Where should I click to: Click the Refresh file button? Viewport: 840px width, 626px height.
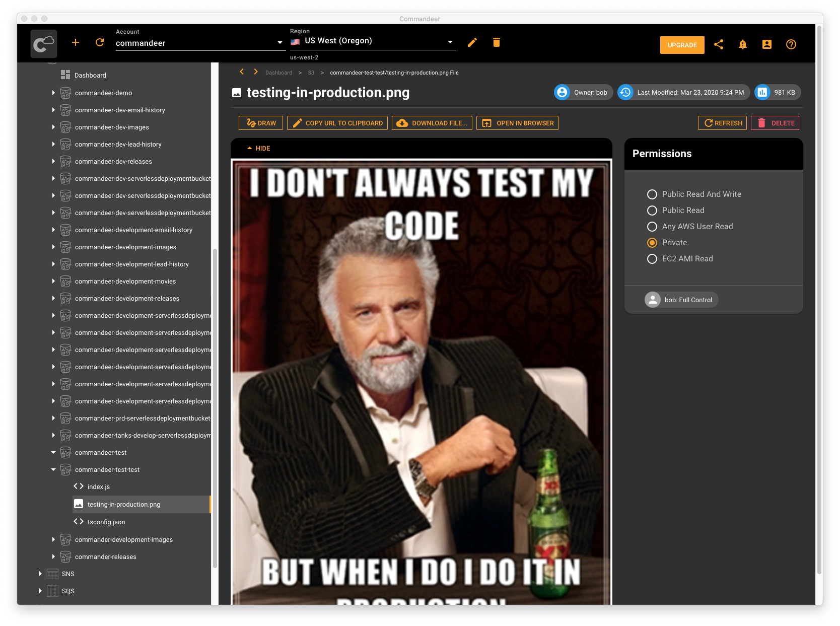coord(722,123)
